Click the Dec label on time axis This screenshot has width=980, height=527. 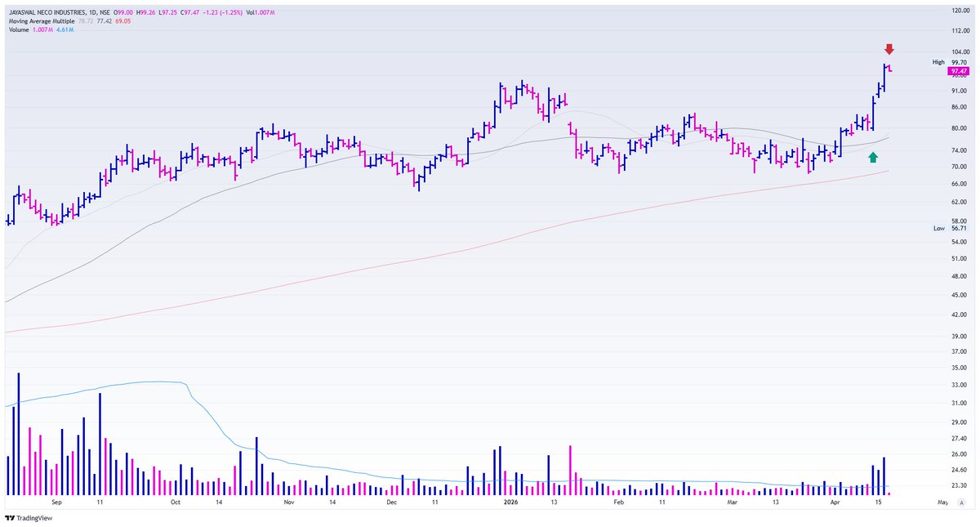(392, 502)
